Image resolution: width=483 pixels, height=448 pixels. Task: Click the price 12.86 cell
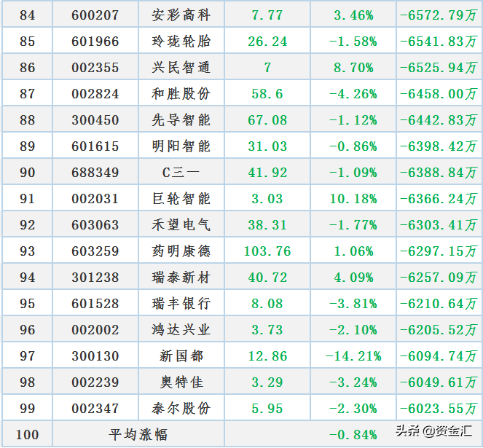coord(267,356)
